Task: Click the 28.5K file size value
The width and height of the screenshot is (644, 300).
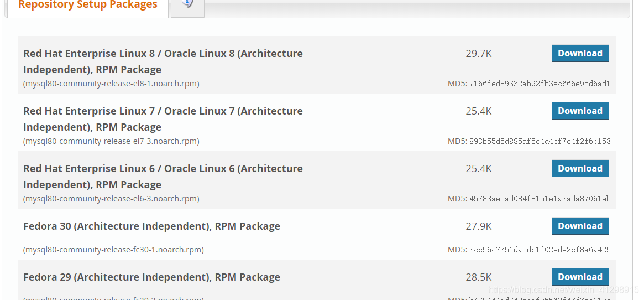Action: pos(479,277)
